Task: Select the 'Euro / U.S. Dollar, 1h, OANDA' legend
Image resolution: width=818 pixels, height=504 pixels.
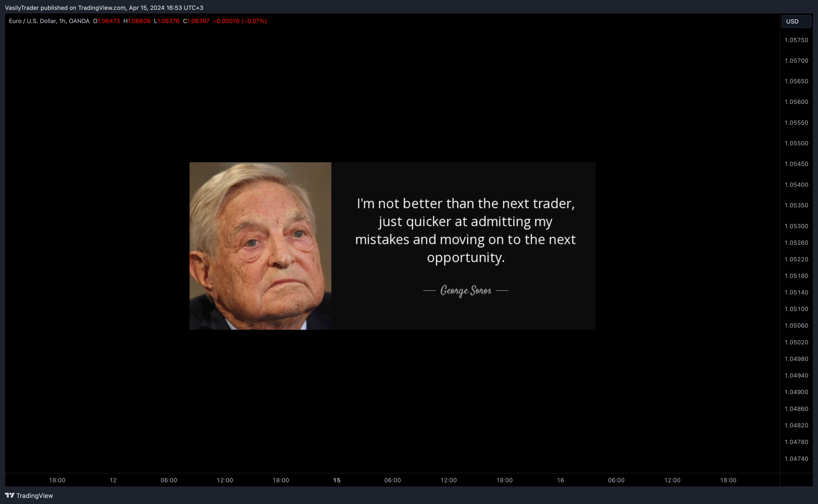Action: click(x=49, y=21)
